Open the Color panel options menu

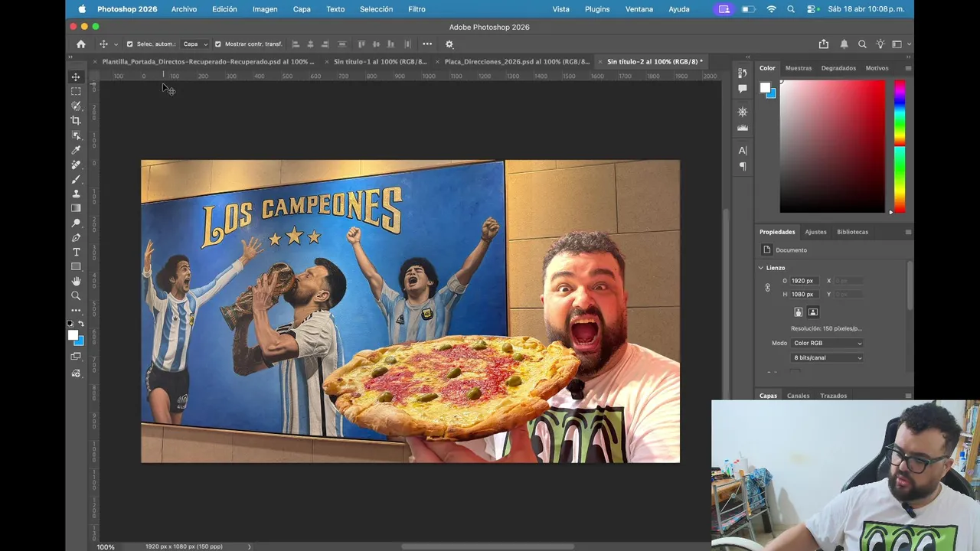pyautogui.click(x=908, y=68)
